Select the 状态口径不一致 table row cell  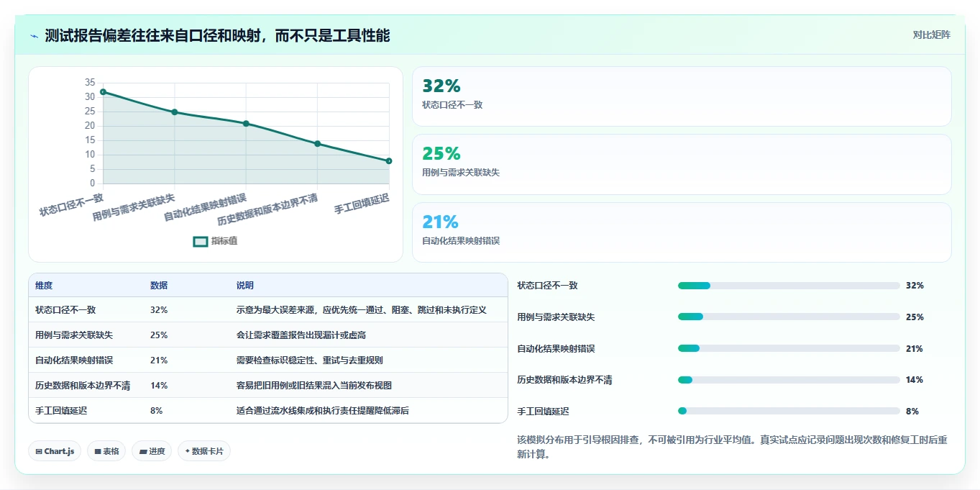point(65,310)
